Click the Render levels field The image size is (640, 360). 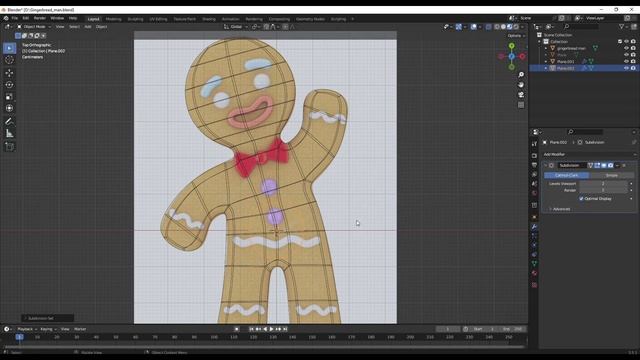(x=603, y=190)
